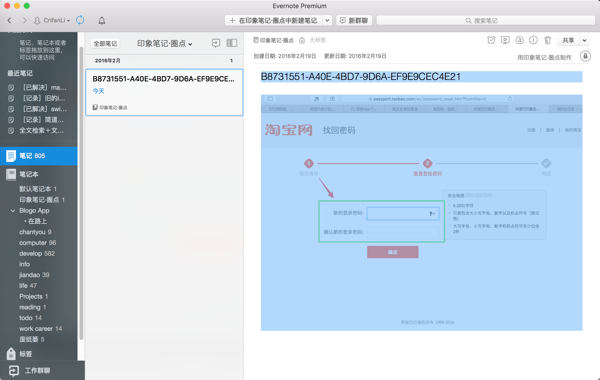This screenshot has width=600, height=380.
Task: Open 在路上 notebook
Action: tap(37, 221)
